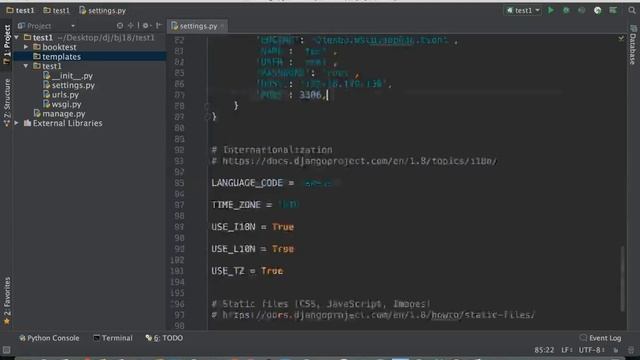This screenshot has height=360, width=640.
Task: Collapse the test1 project root node
Action: pyautogui.click(x=17, y=38)
